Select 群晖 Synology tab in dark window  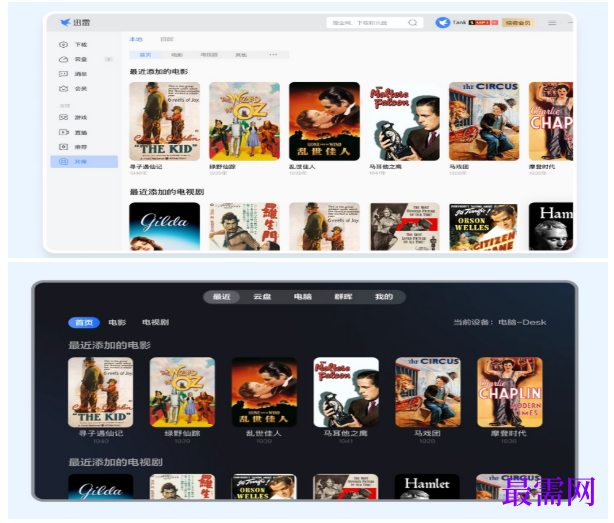point(343,297)
